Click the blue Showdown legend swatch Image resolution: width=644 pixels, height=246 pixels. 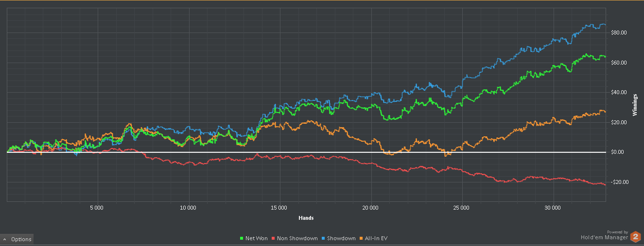tap(324, 239)
